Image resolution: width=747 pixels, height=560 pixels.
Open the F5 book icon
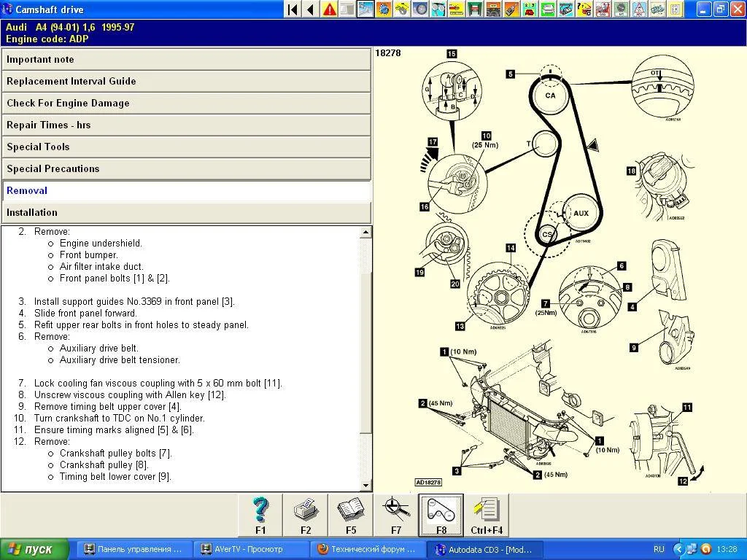click(351, 515)
